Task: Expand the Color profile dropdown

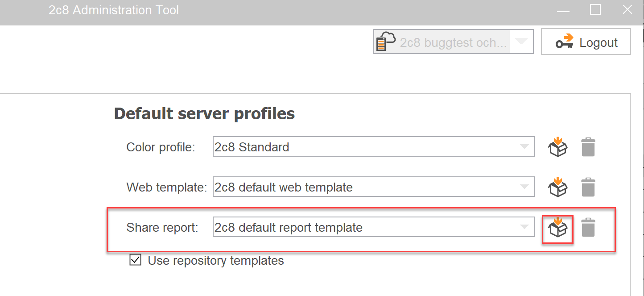Action: point(374,147)
